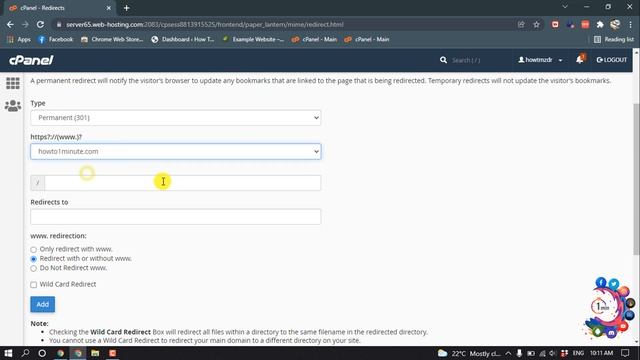Open the Facebook bookmark
This screenshot has height=360, width=640.
click(56, 40)
